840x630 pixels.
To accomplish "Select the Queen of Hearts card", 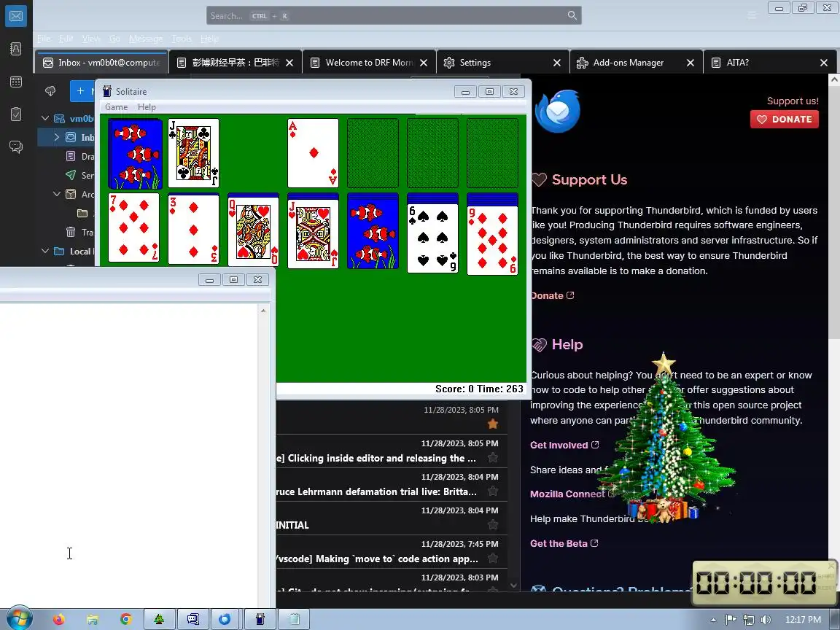I will 254,232.
